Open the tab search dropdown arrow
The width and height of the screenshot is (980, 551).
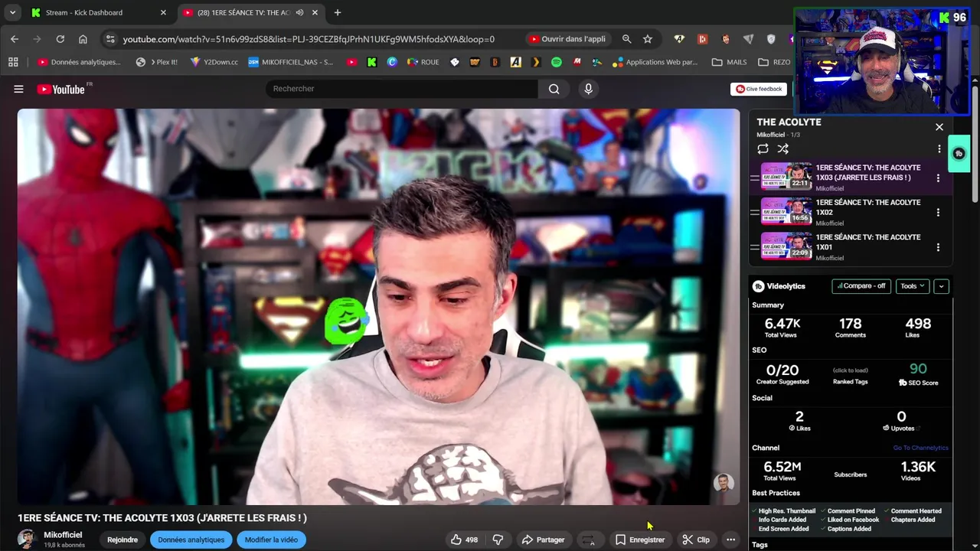point(12,12)
